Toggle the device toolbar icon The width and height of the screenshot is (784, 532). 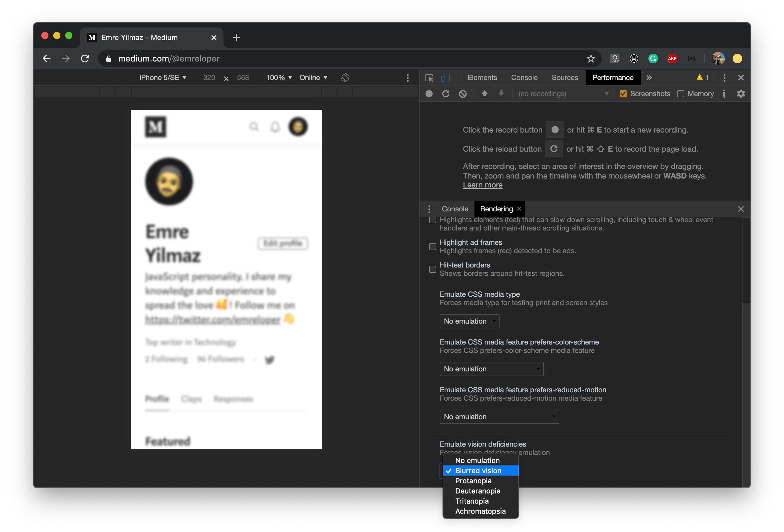(x=445, y=78)
